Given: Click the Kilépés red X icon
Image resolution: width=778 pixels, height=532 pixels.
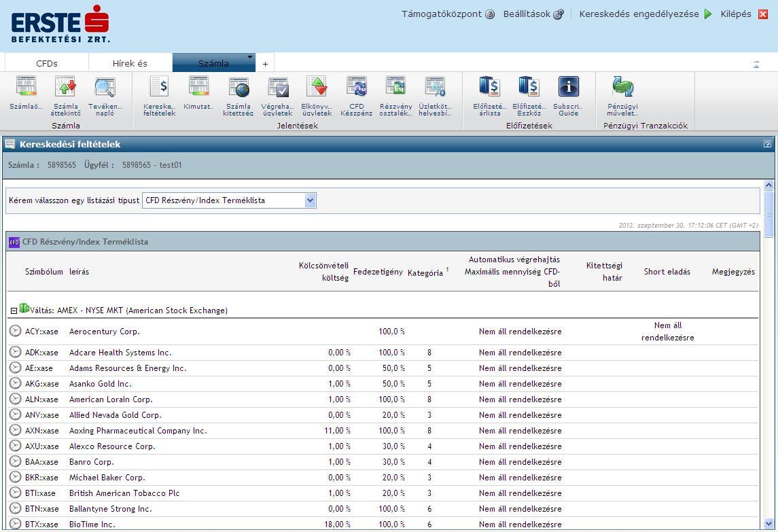Looking at the screenshot, I should point(763,14).
